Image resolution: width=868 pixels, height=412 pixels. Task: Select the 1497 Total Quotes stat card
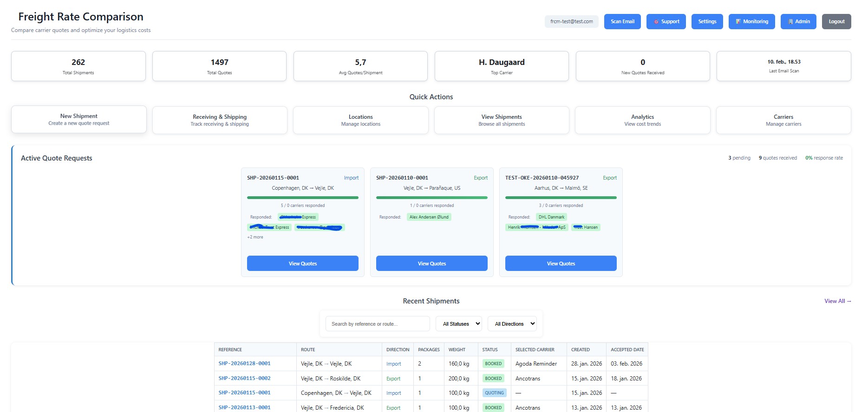(x=219, y=66)
